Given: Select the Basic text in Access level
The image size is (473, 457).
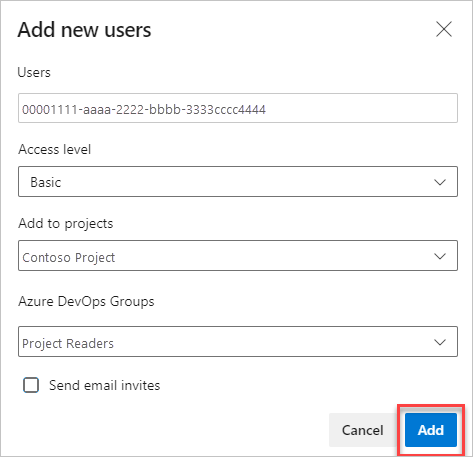Looking at the screenshot, I should (x=46, y=182).
